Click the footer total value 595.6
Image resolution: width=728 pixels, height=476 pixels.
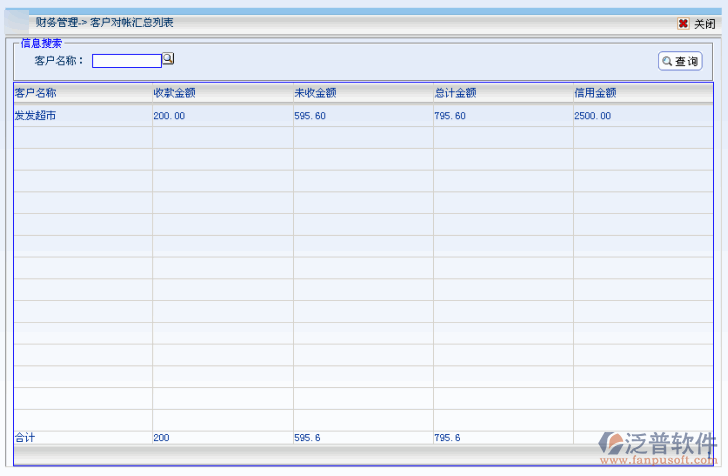point(307,438)
